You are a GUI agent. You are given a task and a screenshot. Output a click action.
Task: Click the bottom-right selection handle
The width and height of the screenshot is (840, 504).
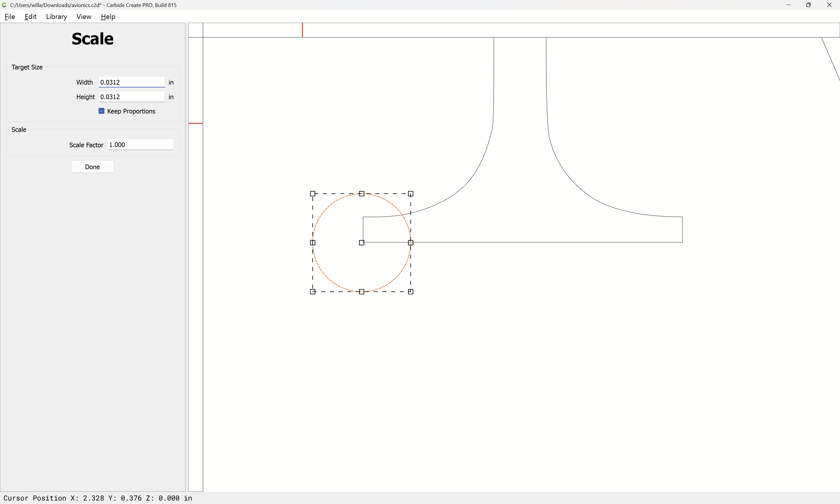pos(410,291)
